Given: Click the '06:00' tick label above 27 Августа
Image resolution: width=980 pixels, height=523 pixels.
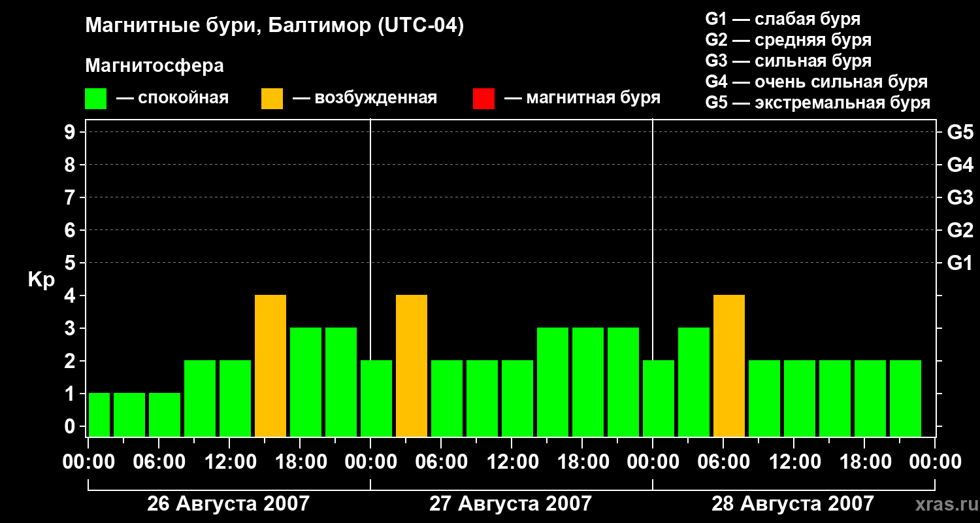Looking at the screenshot, I should click(442, 462).
